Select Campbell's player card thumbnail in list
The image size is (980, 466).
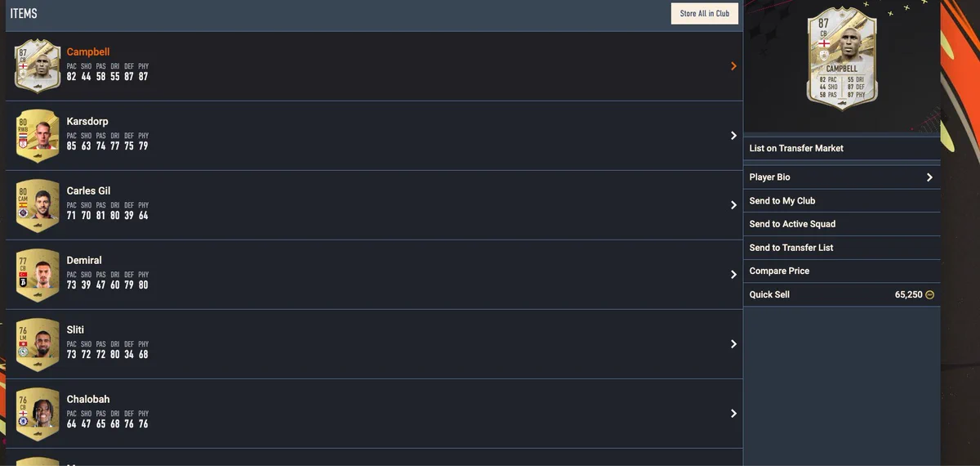click(x=38, y=66)
